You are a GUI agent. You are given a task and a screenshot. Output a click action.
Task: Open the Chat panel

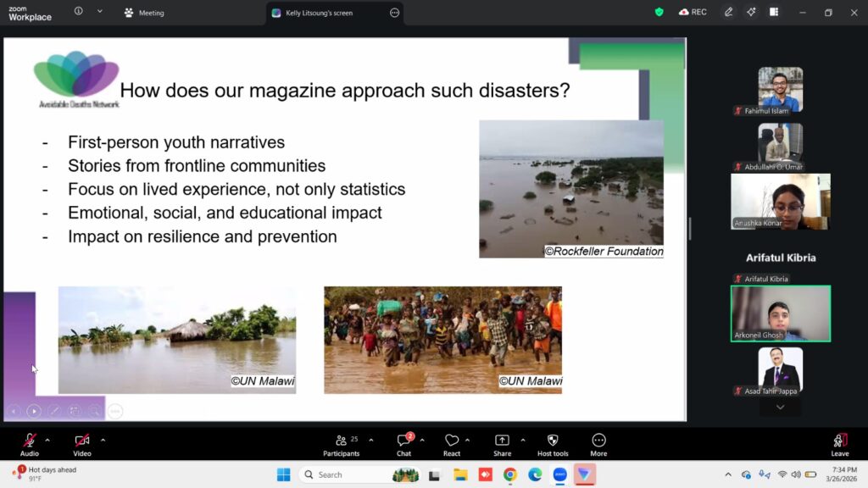tap(403, 444)
